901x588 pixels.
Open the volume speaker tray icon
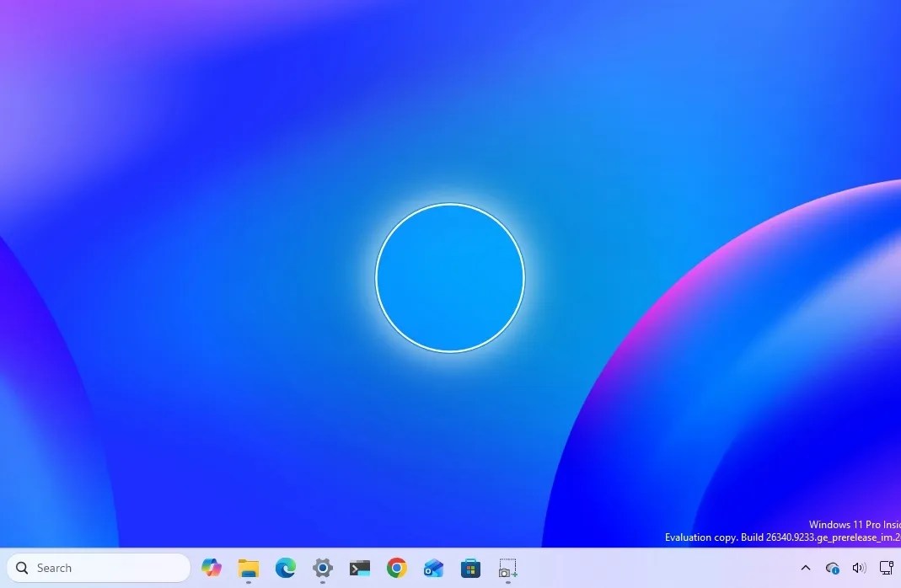pyautogui.click(x=859, y=568)
